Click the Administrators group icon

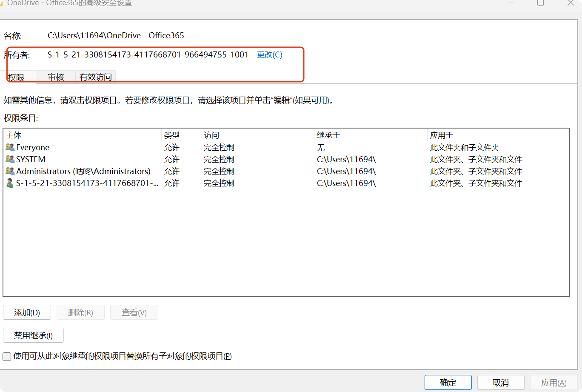point(10,171)
